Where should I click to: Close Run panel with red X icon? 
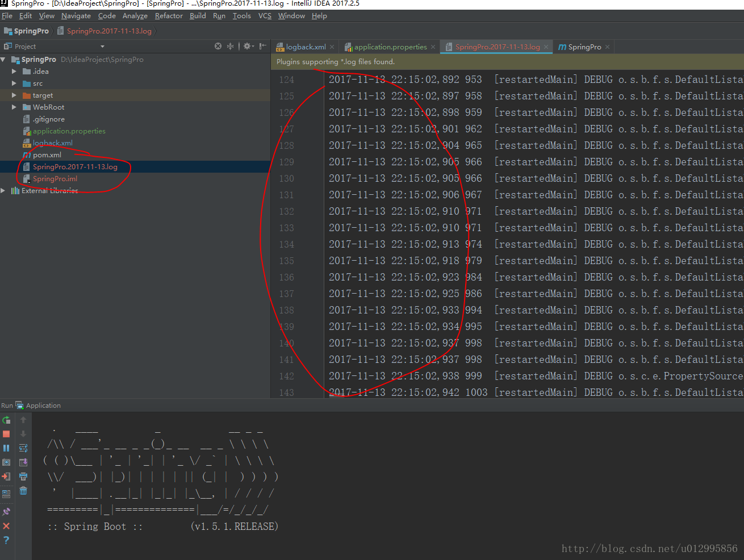pos(6,526)
